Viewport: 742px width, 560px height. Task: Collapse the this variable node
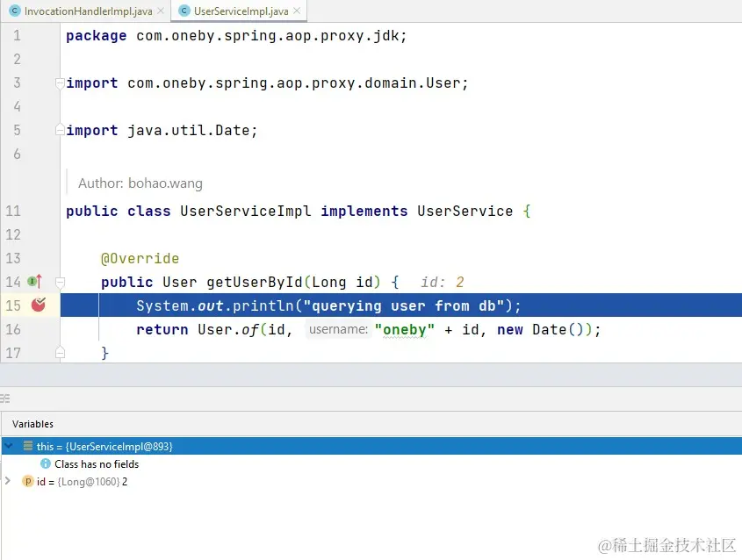coord(7,445)
